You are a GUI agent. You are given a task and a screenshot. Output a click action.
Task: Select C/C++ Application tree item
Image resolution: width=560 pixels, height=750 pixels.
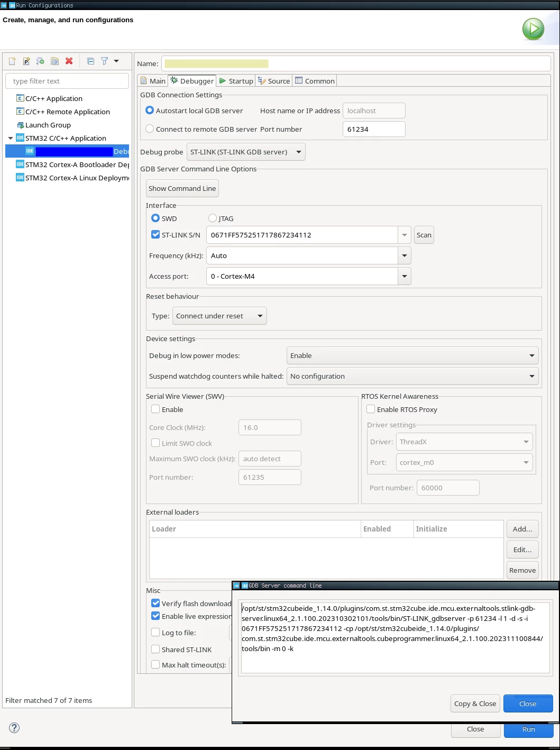click(x=54, y=98)
